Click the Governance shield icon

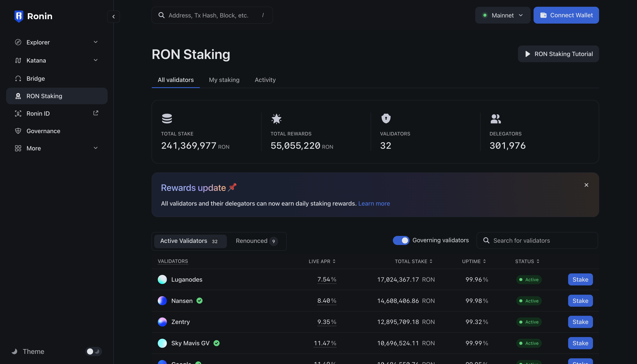click(x=18, y=131)
